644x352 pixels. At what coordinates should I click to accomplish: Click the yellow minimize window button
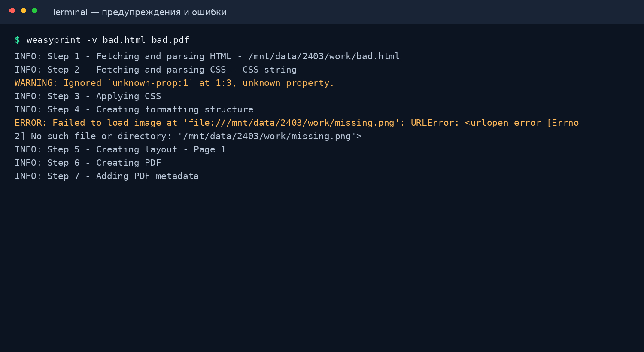(x=23, y=11)
